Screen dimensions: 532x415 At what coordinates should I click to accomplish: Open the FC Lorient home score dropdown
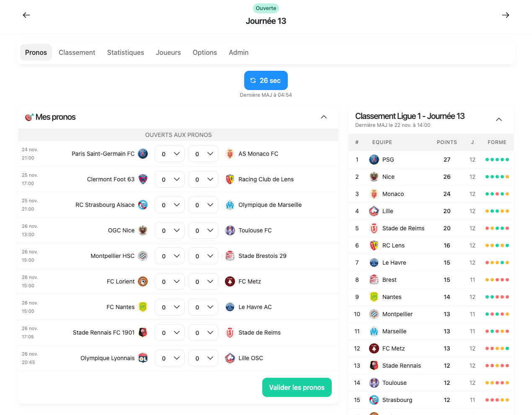coord(170,281)
